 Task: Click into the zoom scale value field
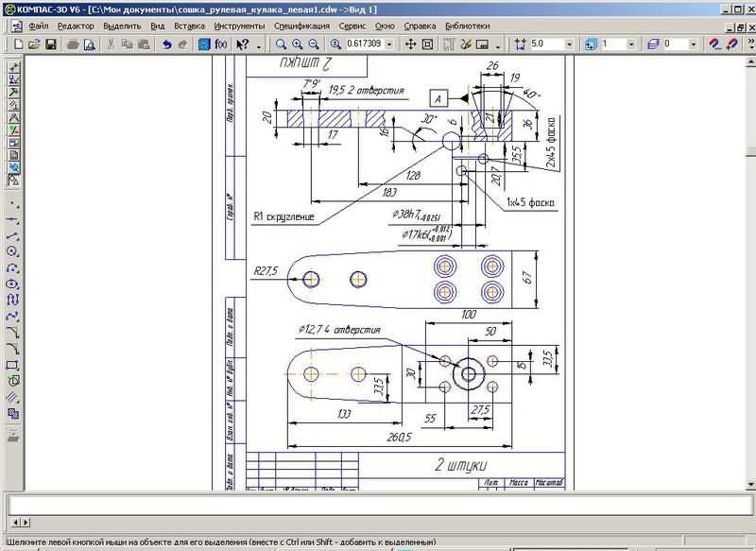[x=365, y=44]
